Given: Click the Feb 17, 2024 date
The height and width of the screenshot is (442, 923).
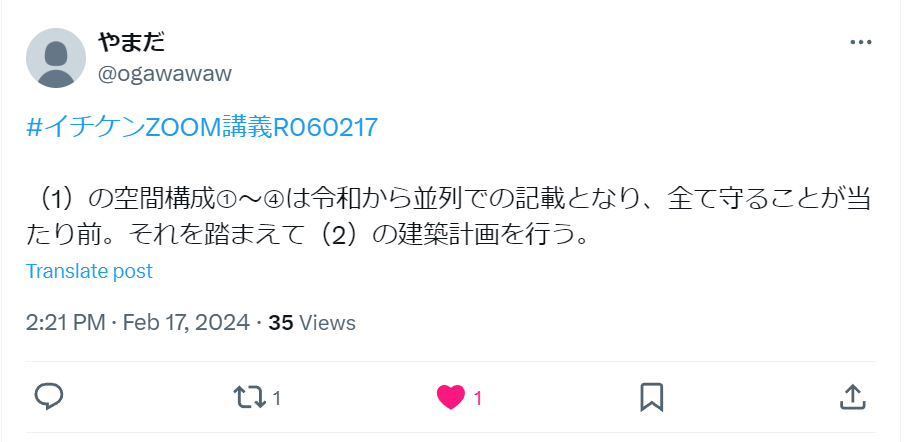Looking at the screenshot, I should [x=186, y=323].
